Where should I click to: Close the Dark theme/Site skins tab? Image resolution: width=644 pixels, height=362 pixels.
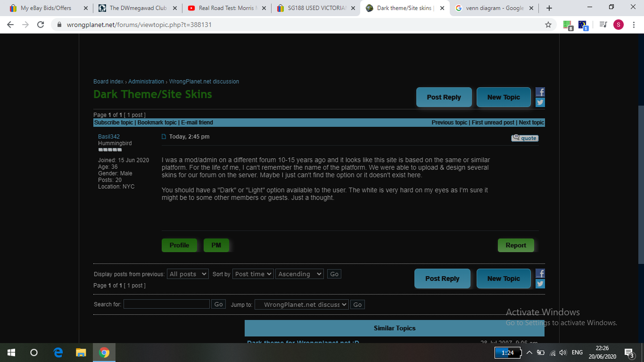point(442,8)
